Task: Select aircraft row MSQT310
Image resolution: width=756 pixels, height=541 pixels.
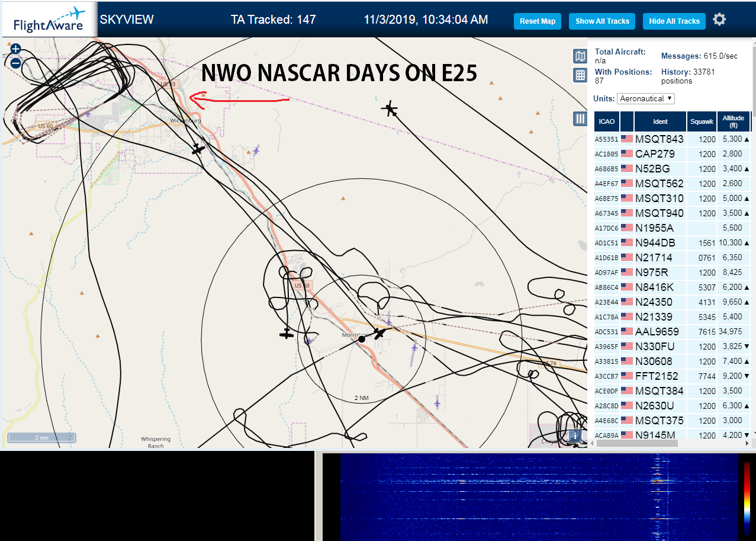Action: point(673,199)
